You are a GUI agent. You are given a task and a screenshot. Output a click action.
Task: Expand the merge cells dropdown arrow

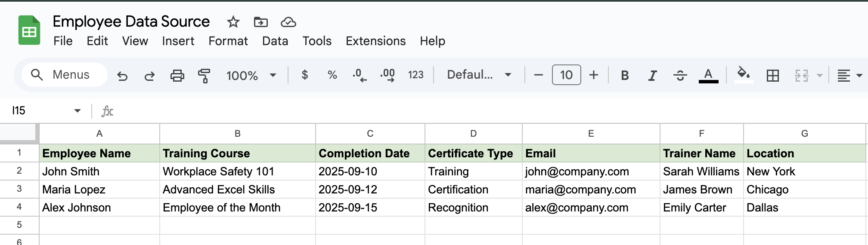tap(820, 76)
